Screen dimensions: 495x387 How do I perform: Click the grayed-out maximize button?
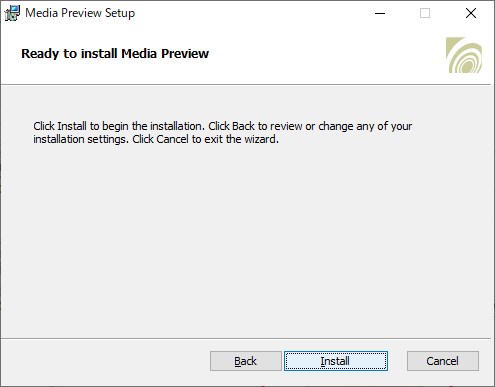[x=425, y=13]
